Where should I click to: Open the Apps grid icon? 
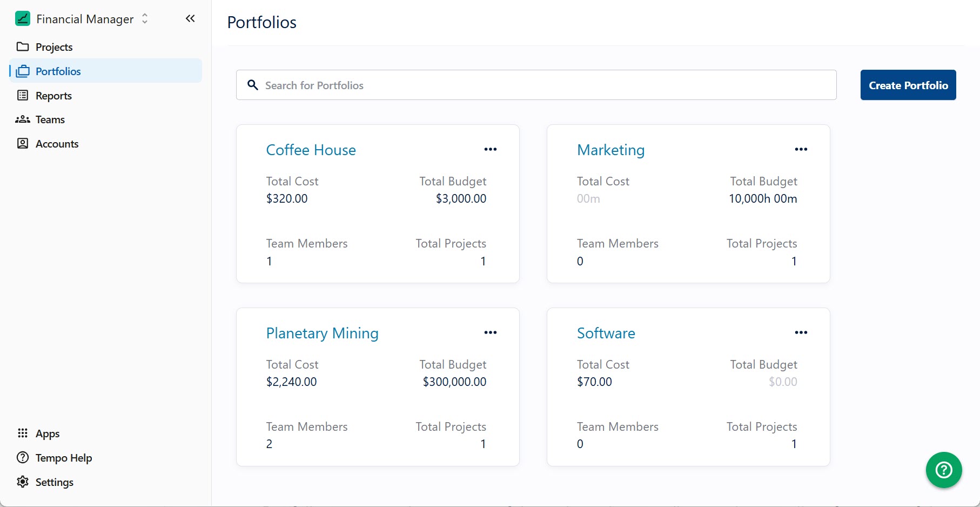[x=23, y=433]
